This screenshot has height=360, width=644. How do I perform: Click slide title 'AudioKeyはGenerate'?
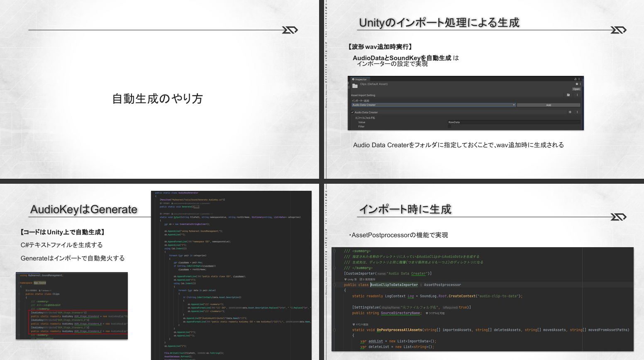[x=84, y=209]
